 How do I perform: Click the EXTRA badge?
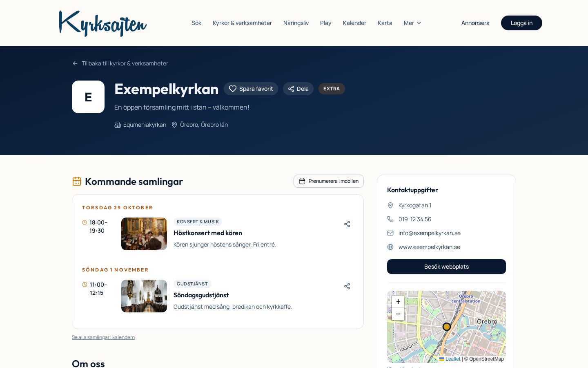(x=332, y=89)
